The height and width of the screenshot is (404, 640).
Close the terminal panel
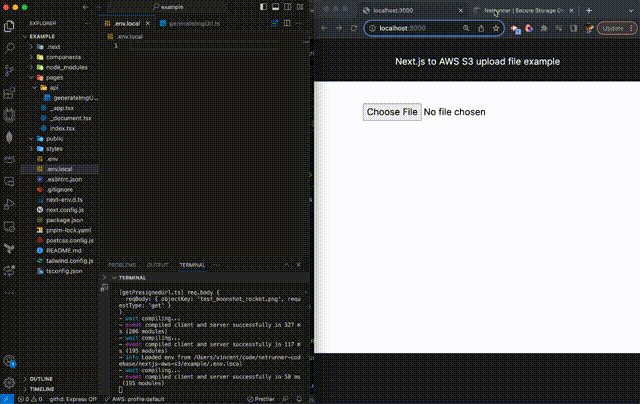(299, 265)
